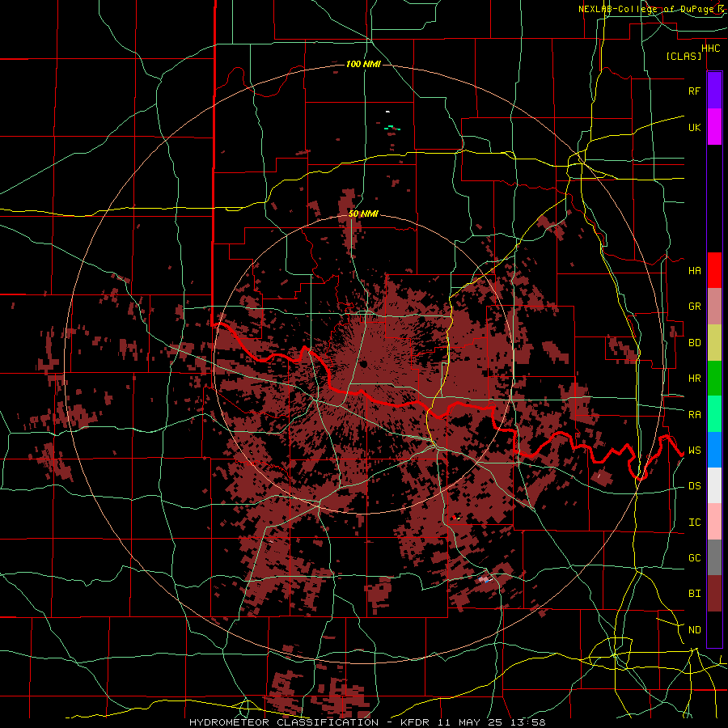728x728 pixels.
Task: Click the BI legend label
Action: coord(694,594)
